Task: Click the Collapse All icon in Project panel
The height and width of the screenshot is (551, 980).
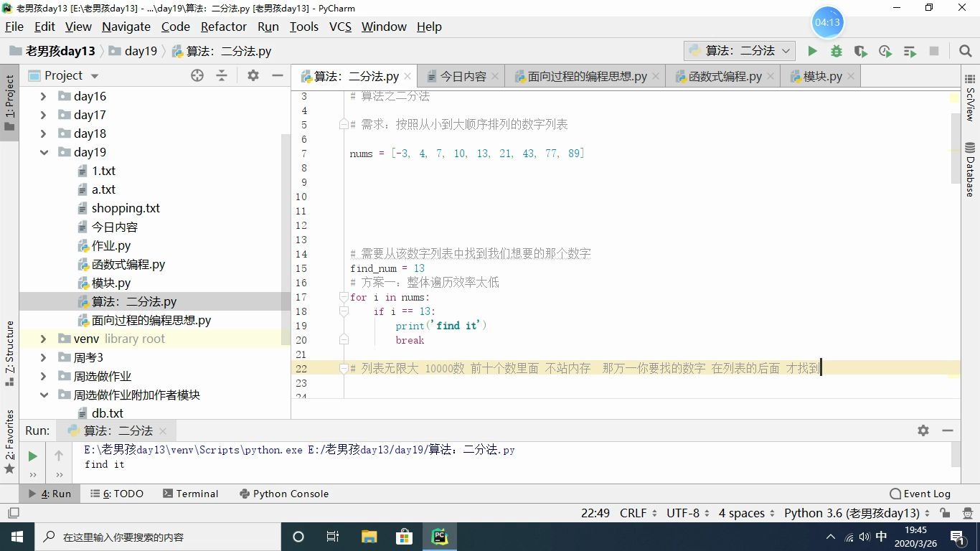Action: [225, 75]
